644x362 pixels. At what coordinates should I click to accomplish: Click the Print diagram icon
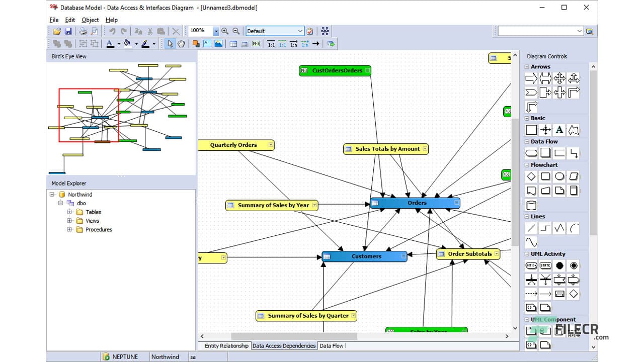[x=83, y=31]
